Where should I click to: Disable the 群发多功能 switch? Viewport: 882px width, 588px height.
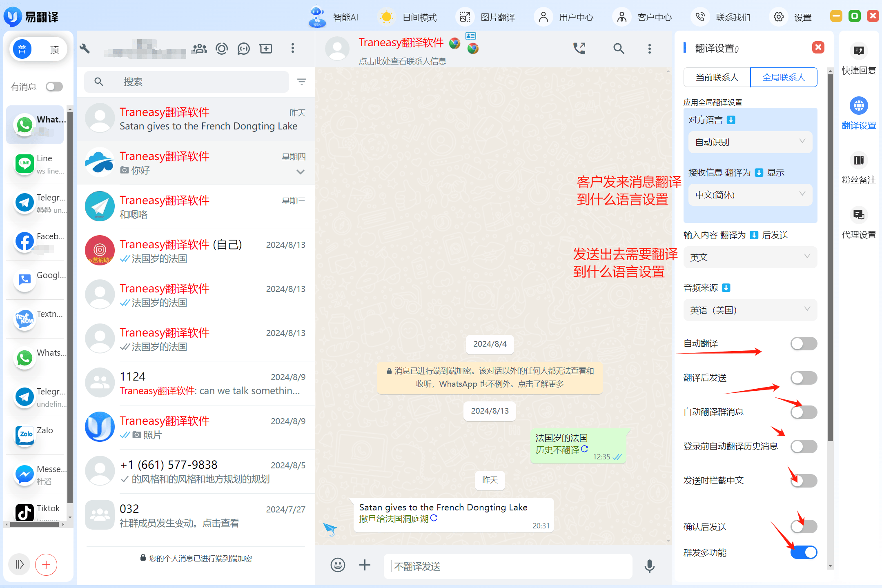click(x=804, y=552)
